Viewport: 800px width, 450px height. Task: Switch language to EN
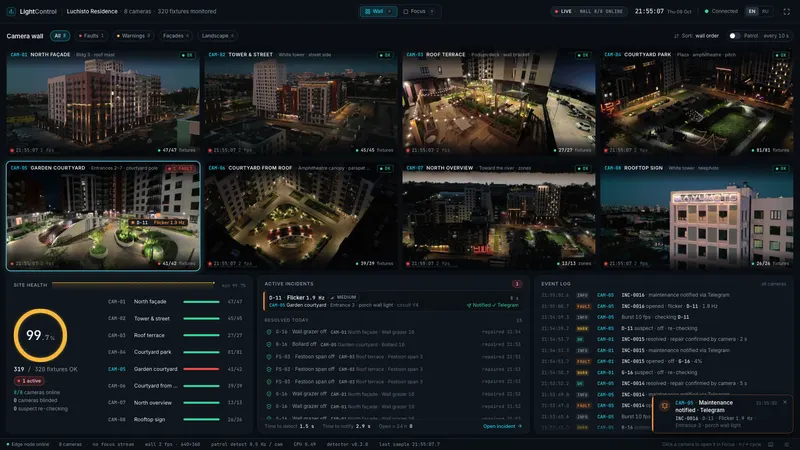(752, 11)
